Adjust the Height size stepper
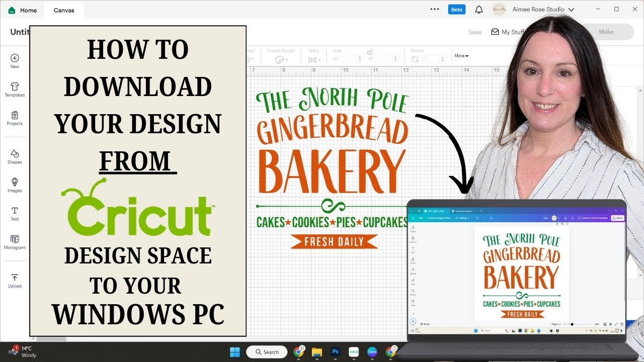Viewport: 644px width, 362px height. (x=396, y=59)
